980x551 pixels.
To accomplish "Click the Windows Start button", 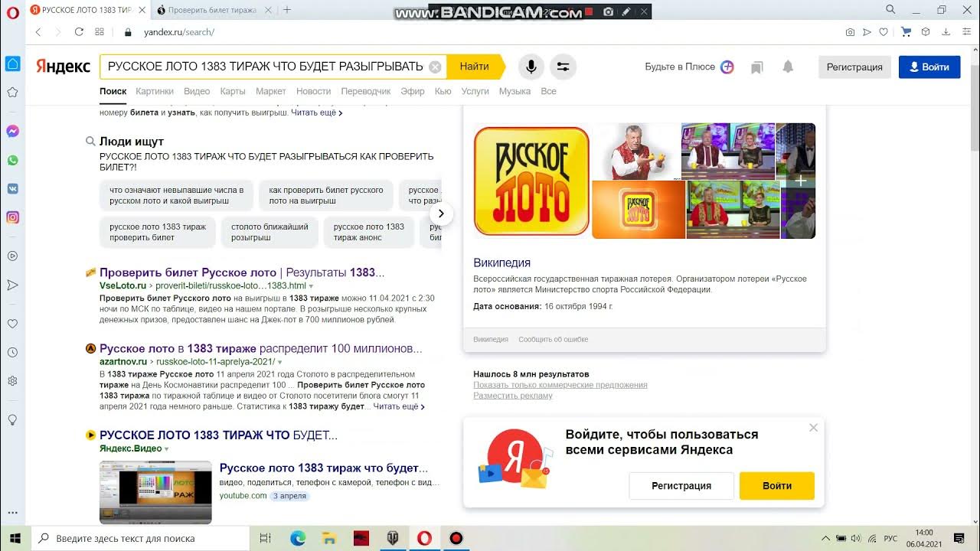I will (x=15, y=538).
